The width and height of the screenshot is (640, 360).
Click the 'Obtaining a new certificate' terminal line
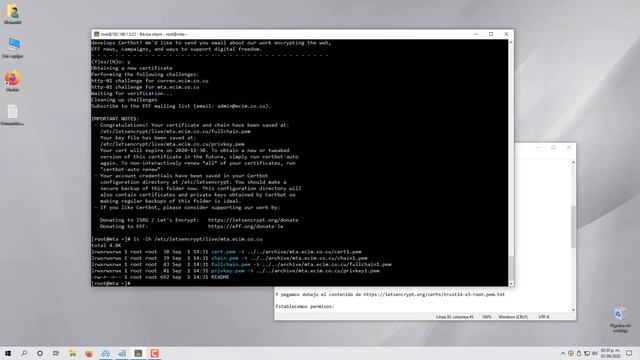point(132,68)
